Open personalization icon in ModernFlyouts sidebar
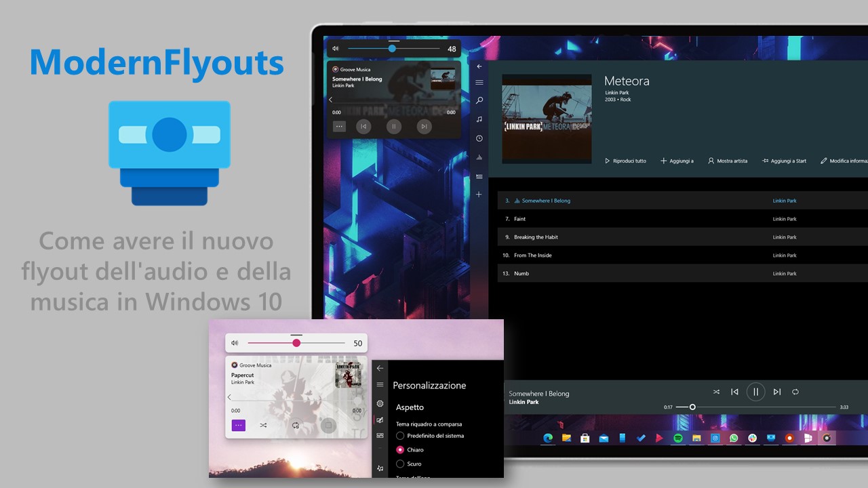 (x=380, y=420)
